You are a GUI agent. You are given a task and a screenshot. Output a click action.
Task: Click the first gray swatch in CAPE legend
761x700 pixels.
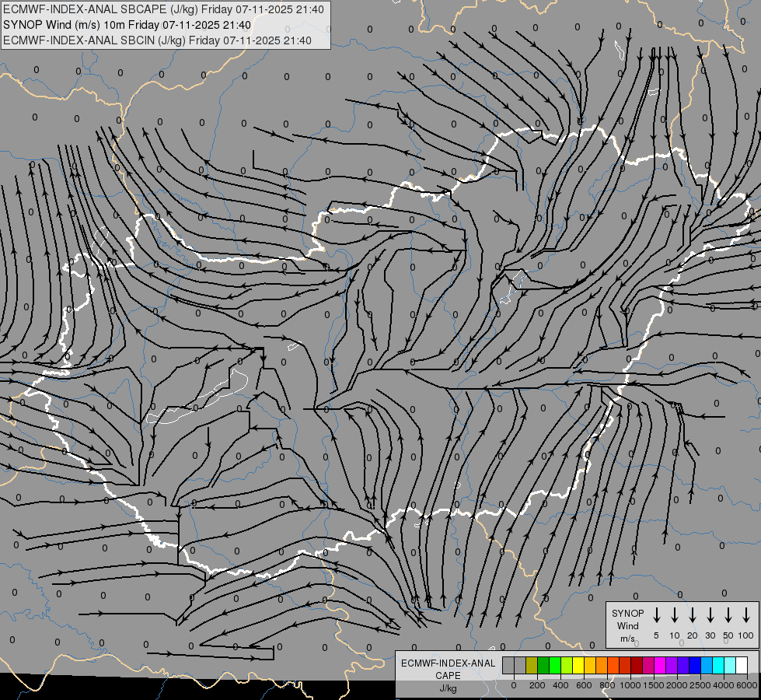508,665
